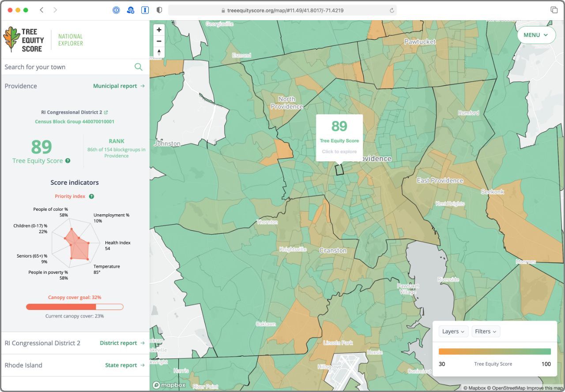Expand the Filters dropdown
The height and width of the screenshot is (392, 565).
pyautogui.click(x=486, y=331)
